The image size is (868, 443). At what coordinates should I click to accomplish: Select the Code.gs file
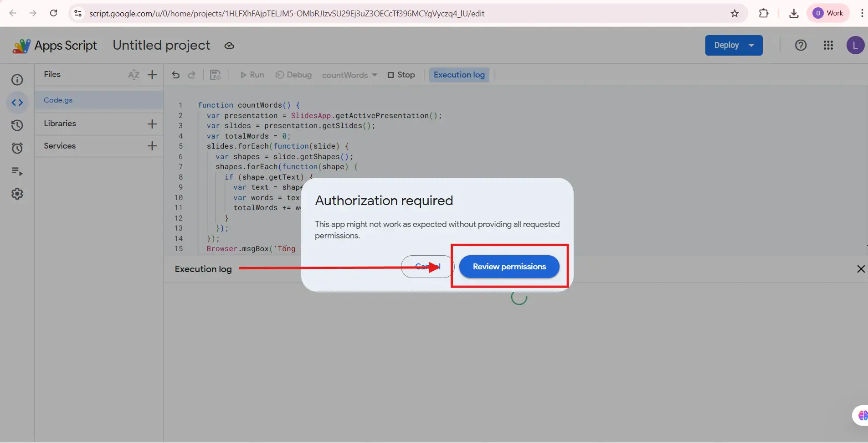(58, 100)
